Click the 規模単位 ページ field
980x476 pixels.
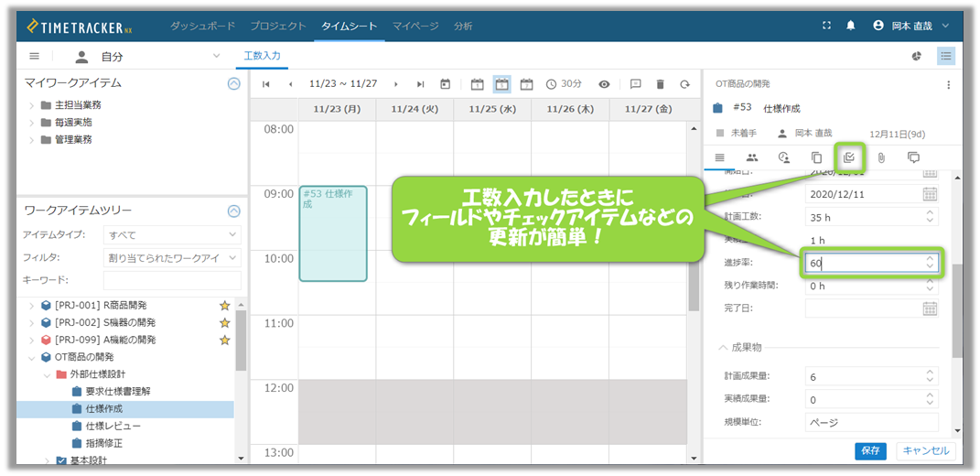[872, 422]
